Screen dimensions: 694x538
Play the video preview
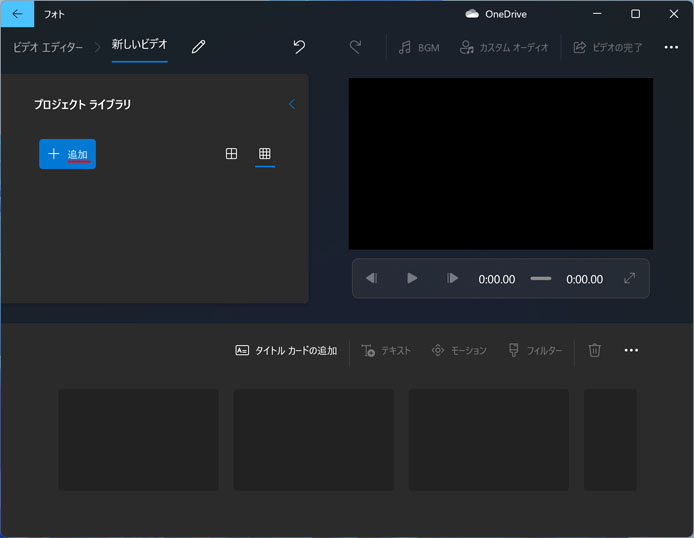pyautogui.click(x=412, y=278)
